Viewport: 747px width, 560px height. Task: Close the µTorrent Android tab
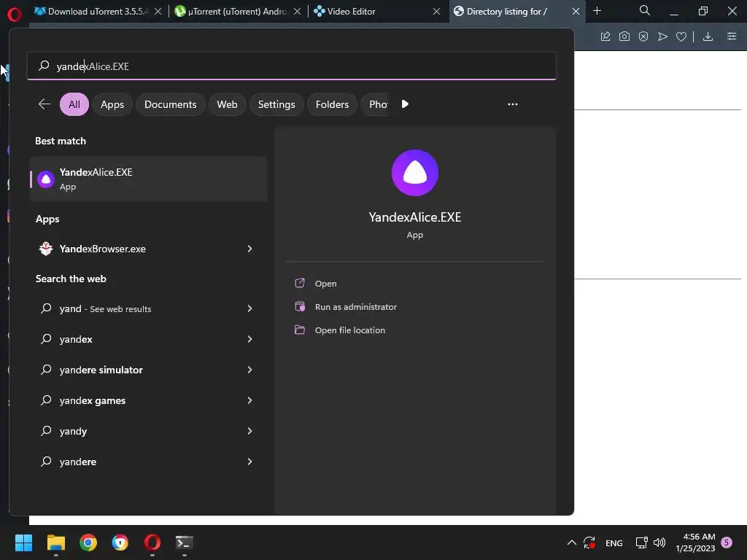pos(297,12)
